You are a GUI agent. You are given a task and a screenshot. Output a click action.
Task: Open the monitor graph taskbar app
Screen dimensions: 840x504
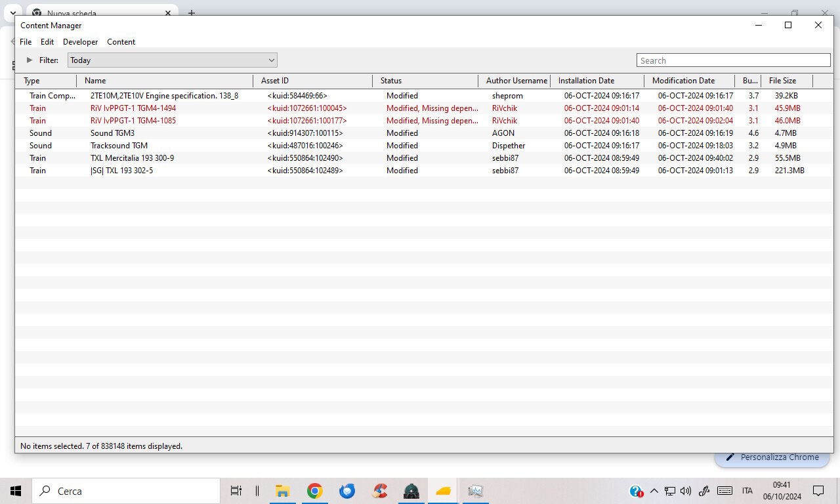pyautogui.click(x=476, y=491)
